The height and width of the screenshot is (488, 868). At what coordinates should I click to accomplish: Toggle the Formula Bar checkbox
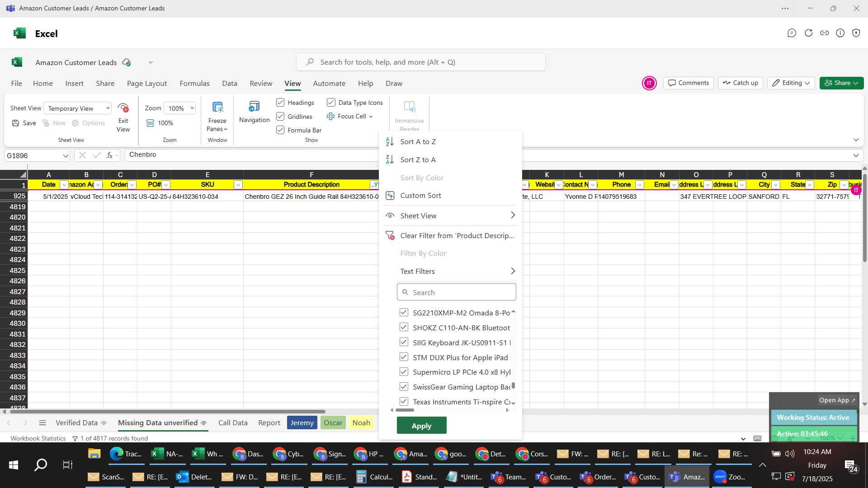click(280, 130)
